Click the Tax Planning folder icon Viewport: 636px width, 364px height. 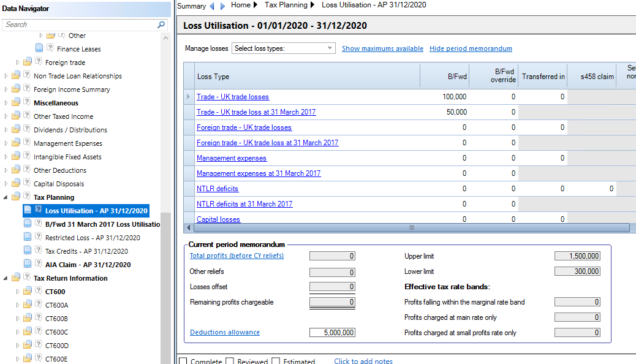16,197
